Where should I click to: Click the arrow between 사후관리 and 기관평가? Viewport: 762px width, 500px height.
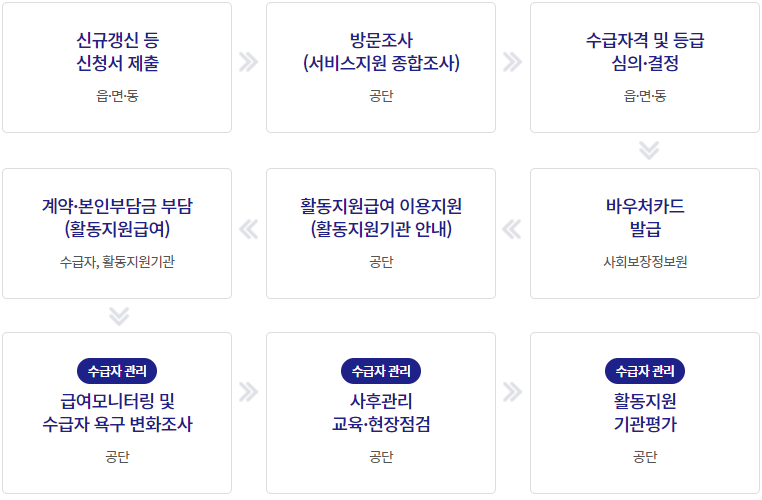(x=512, y=392)
